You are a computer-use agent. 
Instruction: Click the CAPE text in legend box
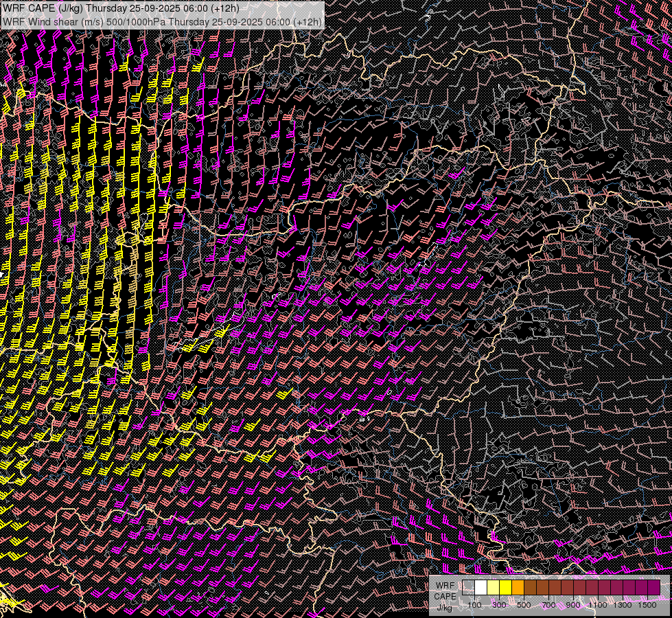[x=445, y=596]
